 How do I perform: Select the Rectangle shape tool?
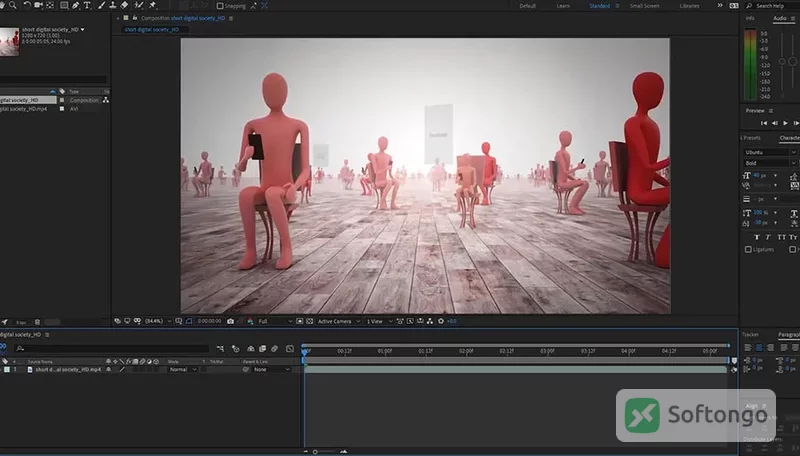coord(64,5)
